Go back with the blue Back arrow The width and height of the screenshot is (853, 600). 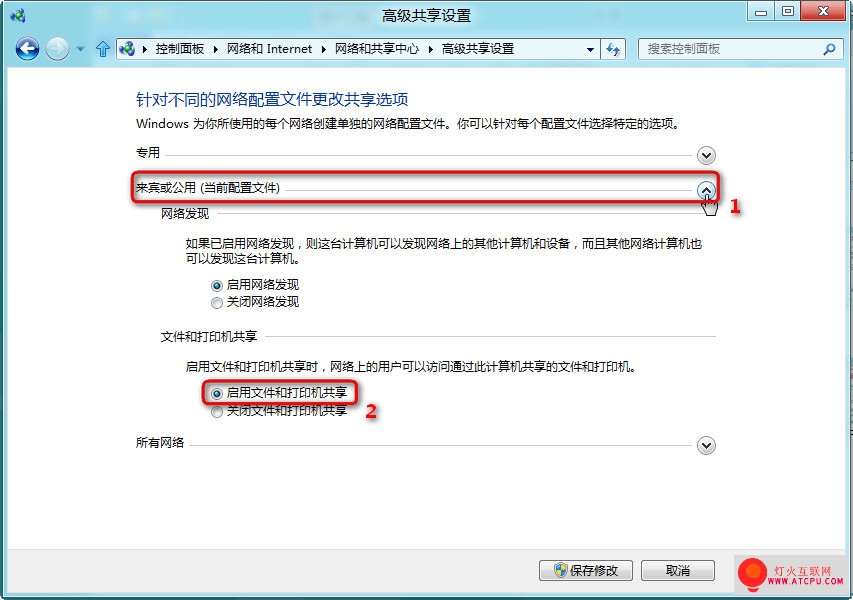tap(27, 49)
